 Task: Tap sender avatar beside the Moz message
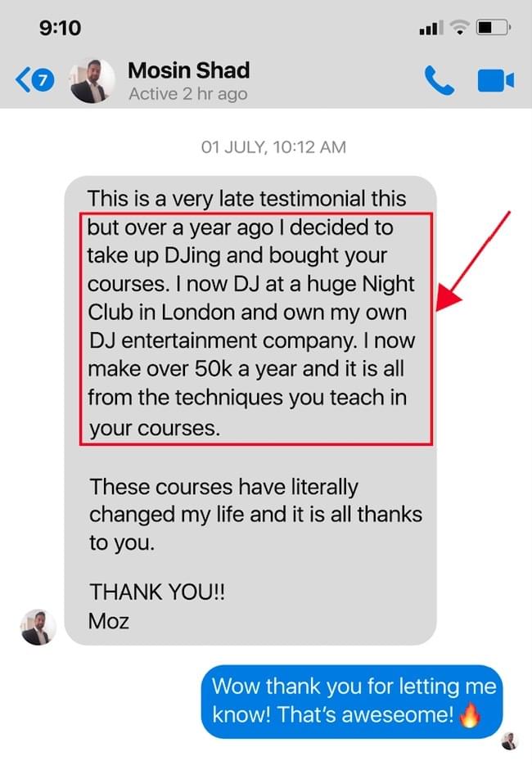click(38, 627)
